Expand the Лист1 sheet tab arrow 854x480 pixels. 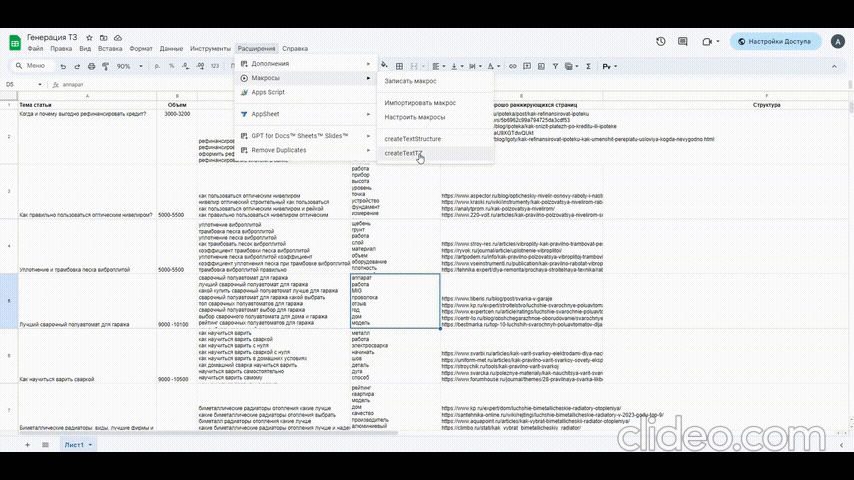click(x=90, y=444)
